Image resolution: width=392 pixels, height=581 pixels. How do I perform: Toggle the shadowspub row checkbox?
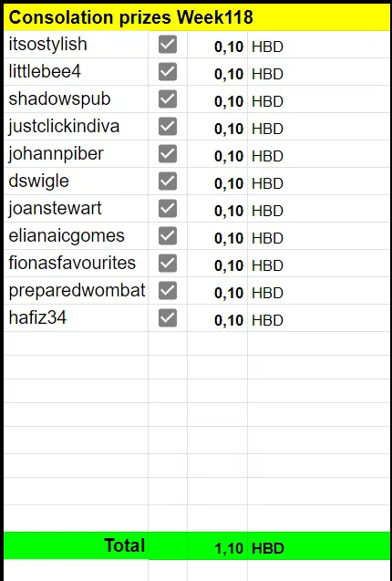(168, 99)
